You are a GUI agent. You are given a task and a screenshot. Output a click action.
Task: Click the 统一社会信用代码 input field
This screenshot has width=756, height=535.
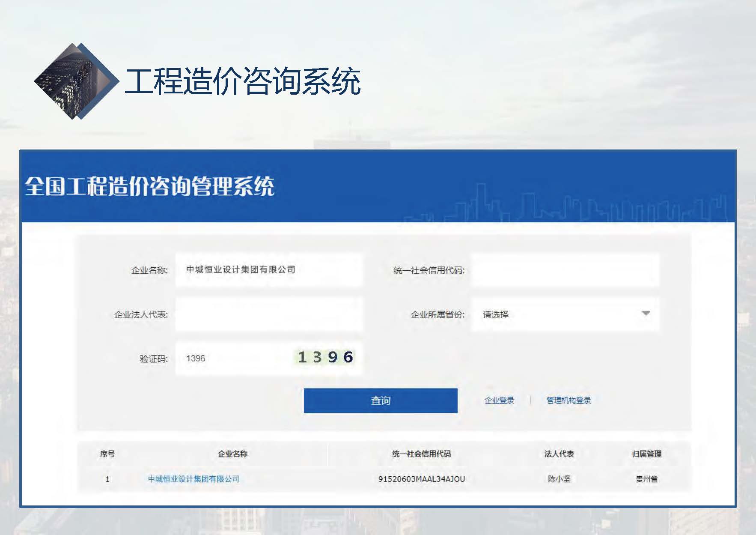(565, 270)
